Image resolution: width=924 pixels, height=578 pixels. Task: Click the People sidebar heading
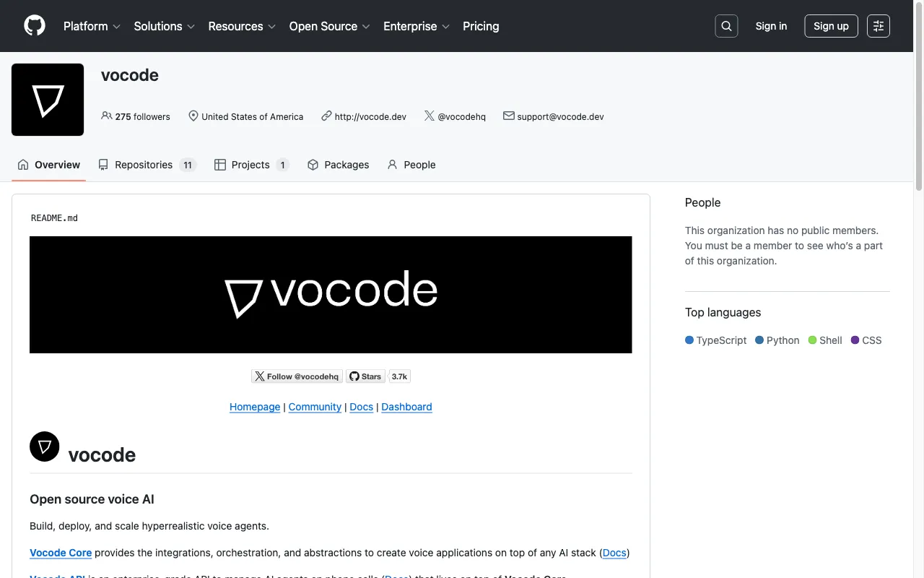point(702,203)
